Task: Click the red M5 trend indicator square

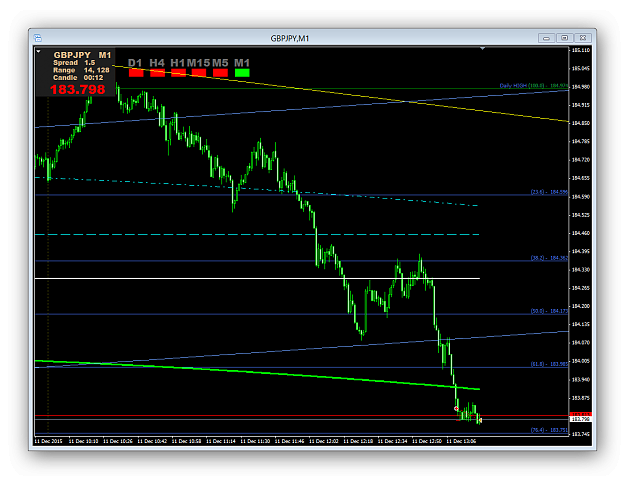Action: click(x=220, y=73)
